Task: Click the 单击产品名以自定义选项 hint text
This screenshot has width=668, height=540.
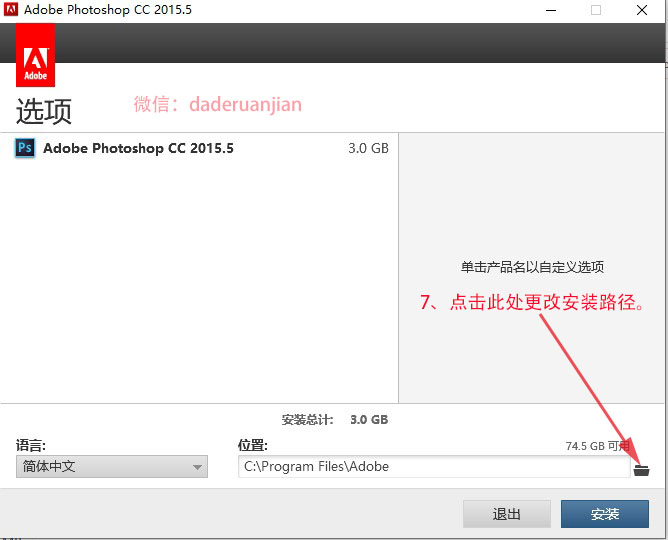Action: pos(532,267)
